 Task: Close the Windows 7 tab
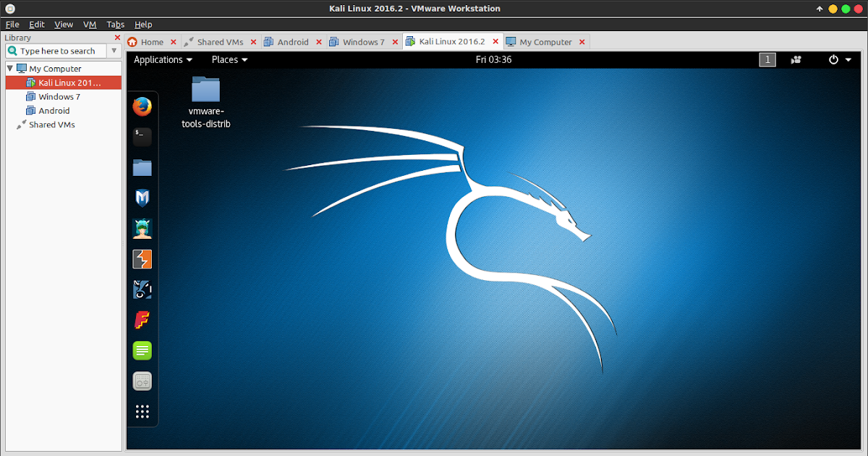coord(394,42)
